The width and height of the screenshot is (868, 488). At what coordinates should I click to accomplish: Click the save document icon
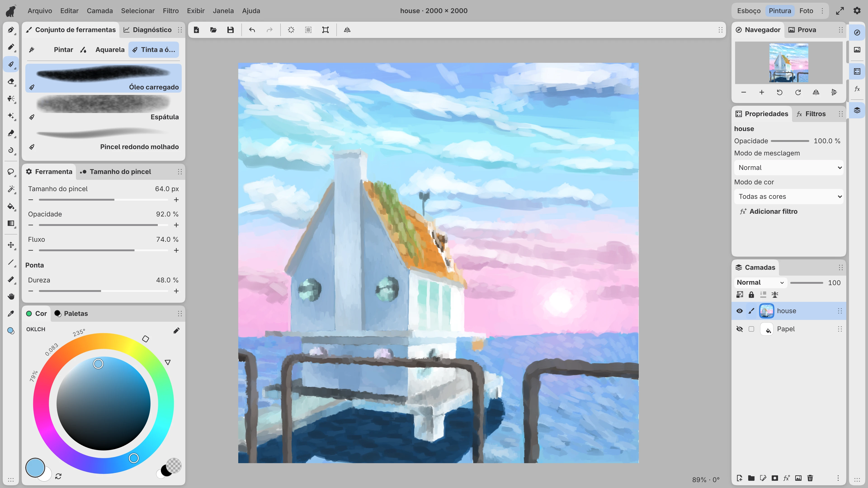pyautogui.click(x=231, y=30)
